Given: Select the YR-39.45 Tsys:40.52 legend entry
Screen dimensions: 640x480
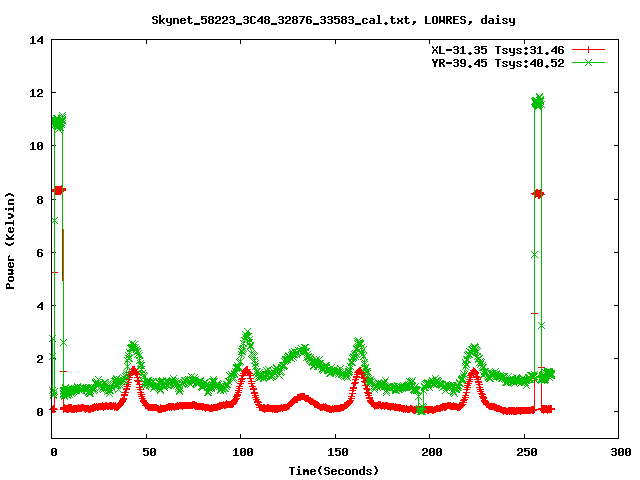Looking at the screenshot, I should coord(498,63).
